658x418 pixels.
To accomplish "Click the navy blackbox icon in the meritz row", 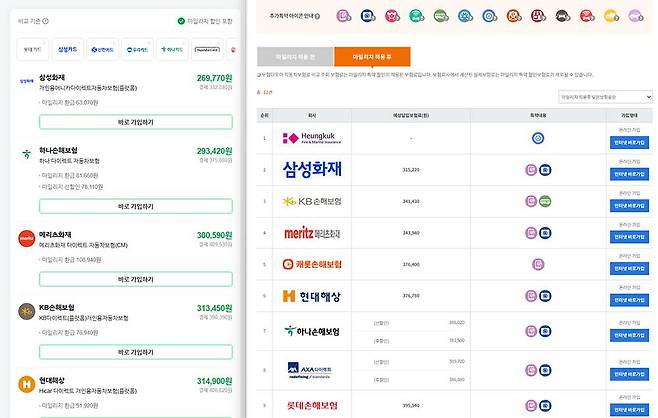I will click(545, 233).
